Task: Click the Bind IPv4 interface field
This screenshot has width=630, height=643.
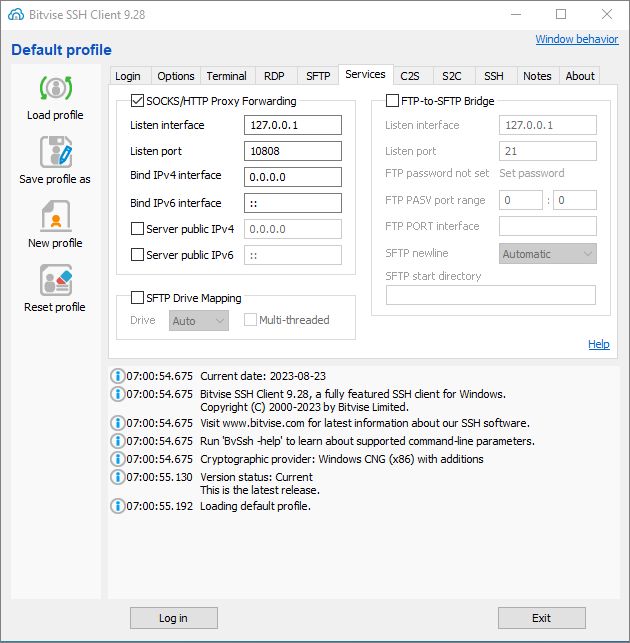Action: pyautogui.click(x=293, y=177)
